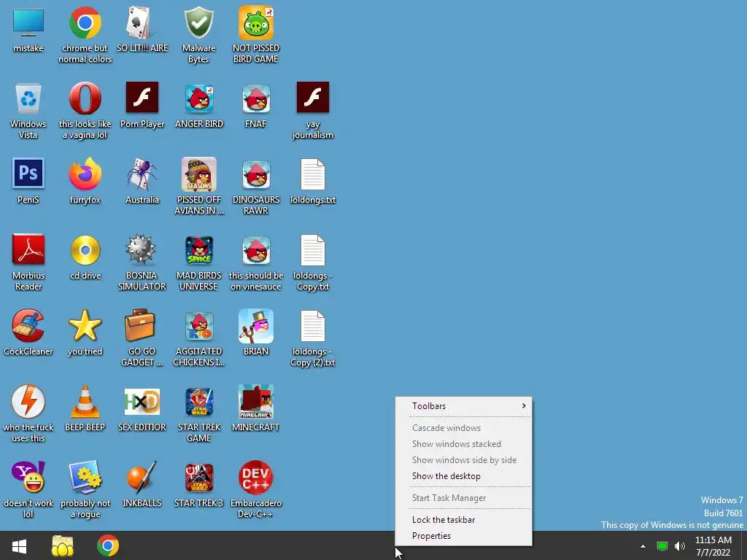
Task: Choose 'Show windows stacked' menu entry
Action: pyautogui.click(x=463, y=444)
